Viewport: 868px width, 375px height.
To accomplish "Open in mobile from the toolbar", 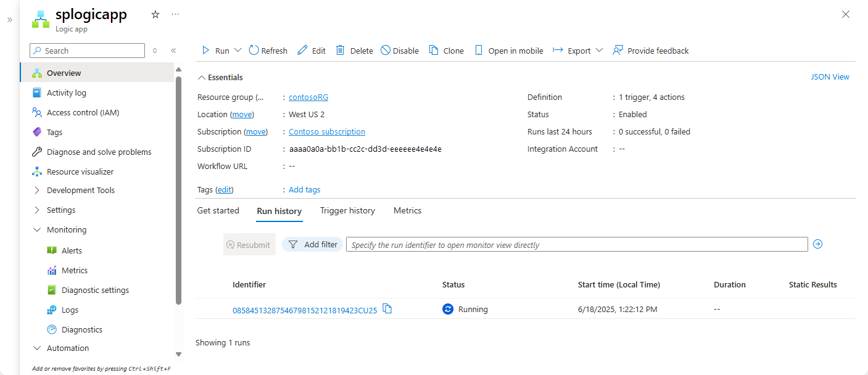I will (x=508, y=51).
